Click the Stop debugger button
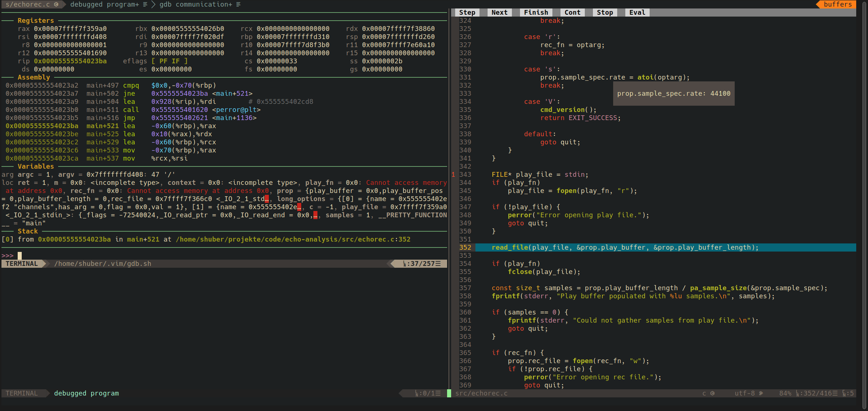 pyautogui.click(x=605, y=13)
